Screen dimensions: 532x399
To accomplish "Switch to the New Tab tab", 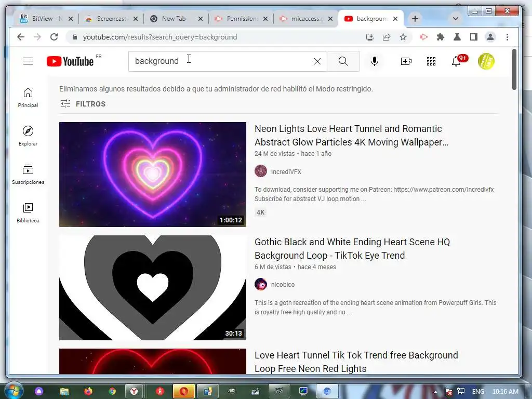I will (x=176, y=19).
